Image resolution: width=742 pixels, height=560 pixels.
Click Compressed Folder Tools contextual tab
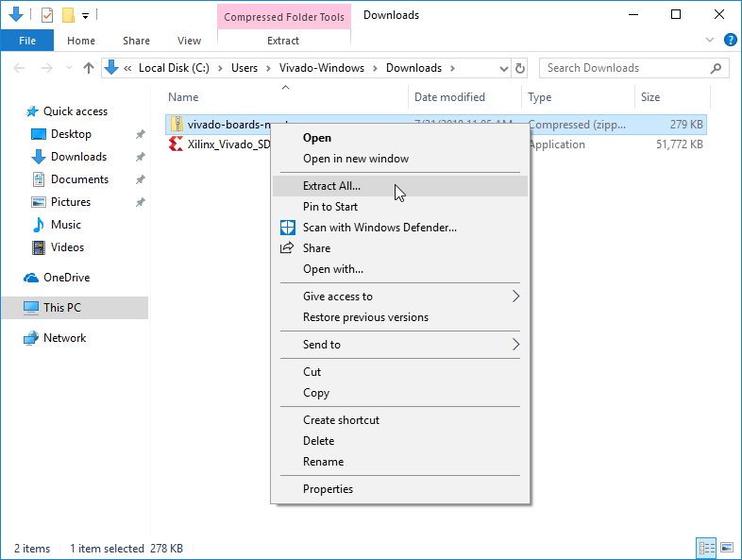pyautogui.click(x=284, y=17)
